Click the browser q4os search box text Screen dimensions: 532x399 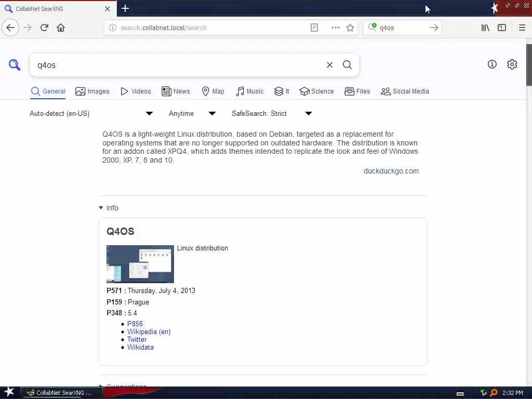(387, 28)
